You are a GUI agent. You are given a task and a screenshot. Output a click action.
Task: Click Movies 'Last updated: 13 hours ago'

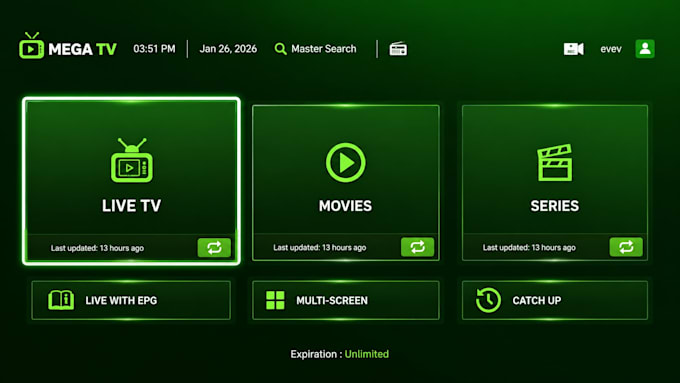point(320,247)
